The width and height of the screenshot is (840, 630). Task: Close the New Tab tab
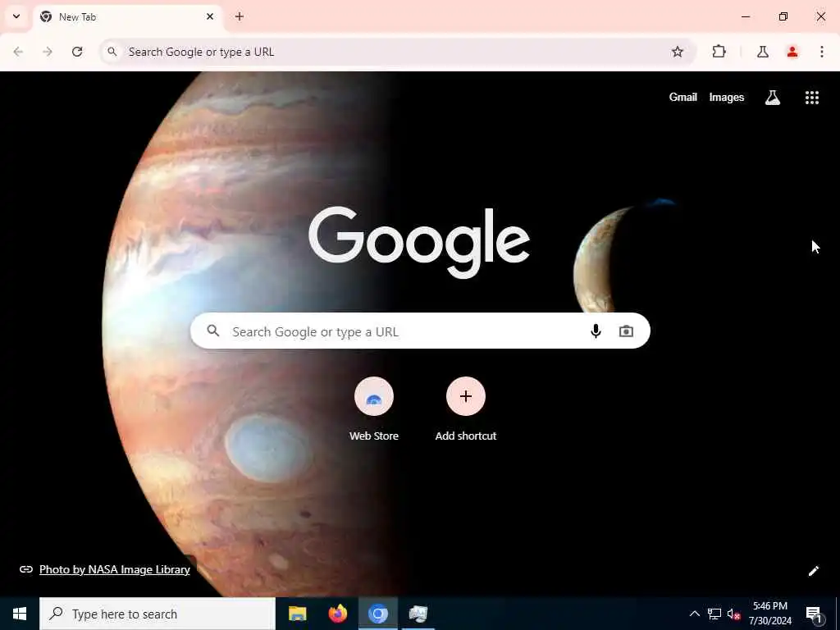(x=210, y=16)
